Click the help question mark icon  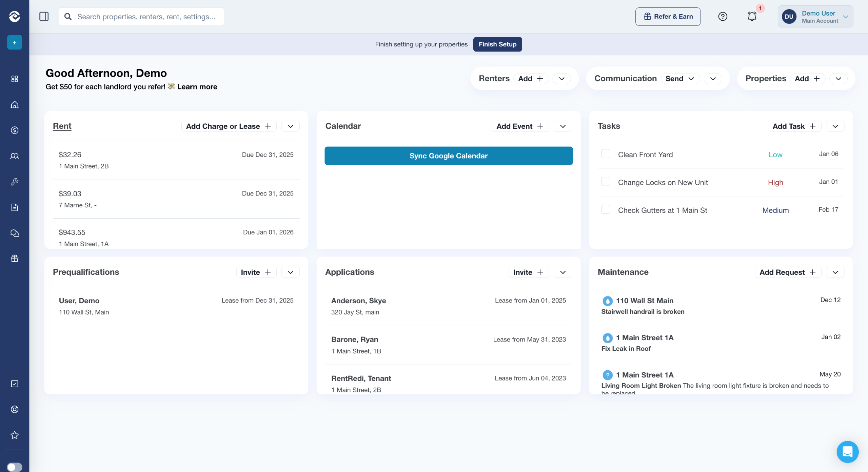pyautogui.click(x=723, y=16)
